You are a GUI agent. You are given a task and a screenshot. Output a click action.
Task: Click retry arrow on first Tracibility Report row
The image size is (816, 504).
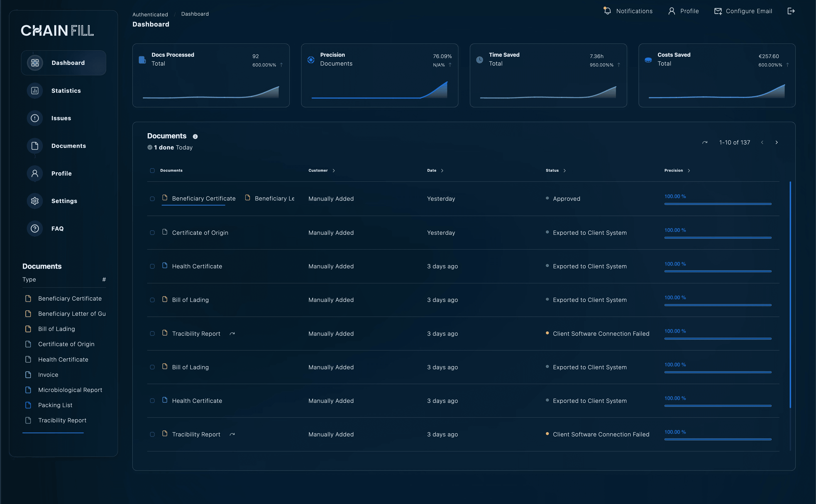point(232,333)
